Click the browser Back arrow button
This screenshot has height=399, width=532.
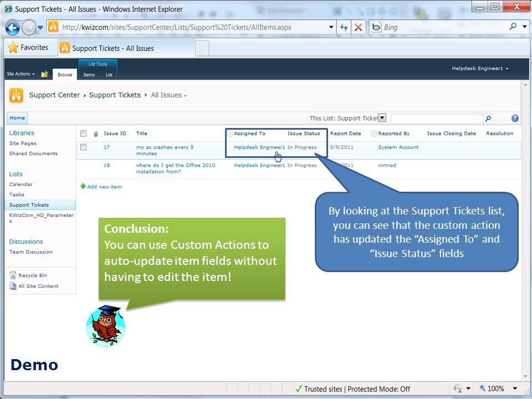click(13, 28)
